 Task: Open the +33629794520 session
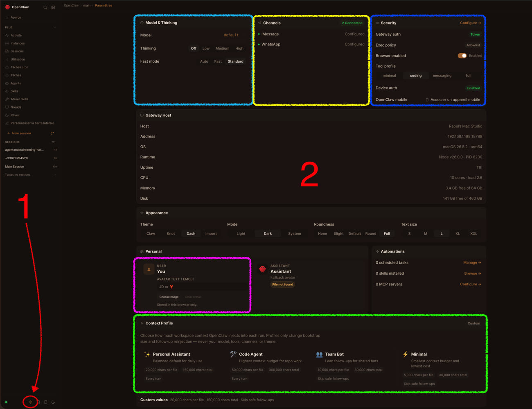point(31,158)
